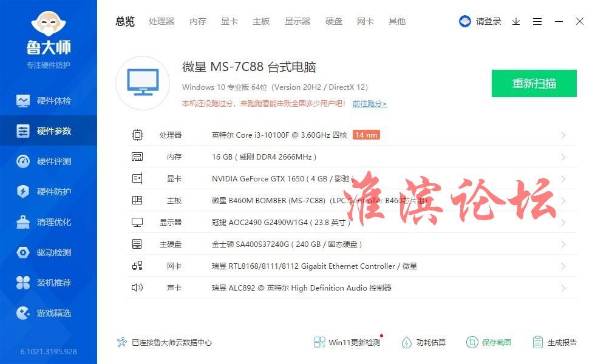Expand the 主硬盘 row chevron
This screenshot has height=364, width=595.
point(563,244)
